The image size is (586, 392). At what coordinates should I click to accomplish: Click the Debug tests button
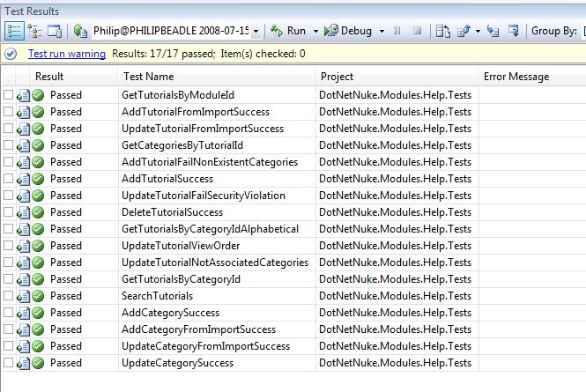(348, 31)
